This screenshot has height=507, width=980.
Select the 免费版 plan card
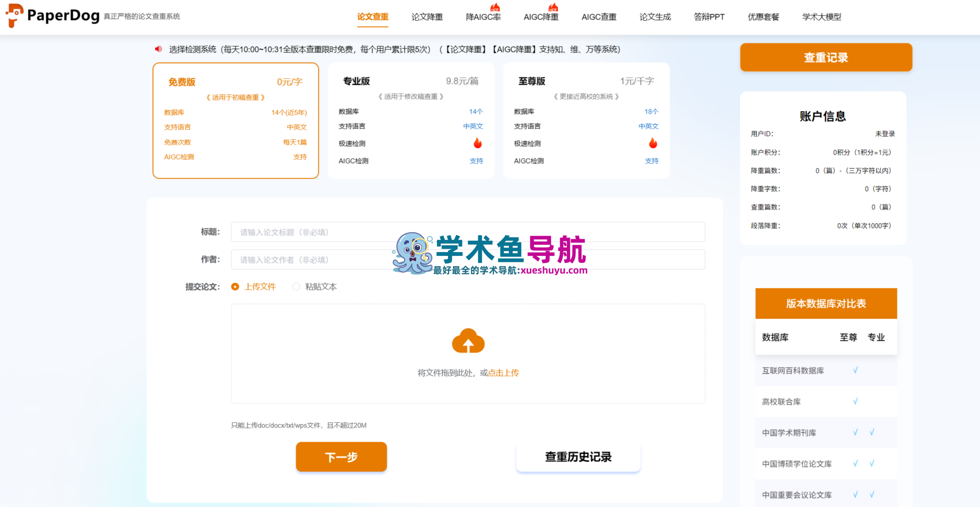[236, 120]
